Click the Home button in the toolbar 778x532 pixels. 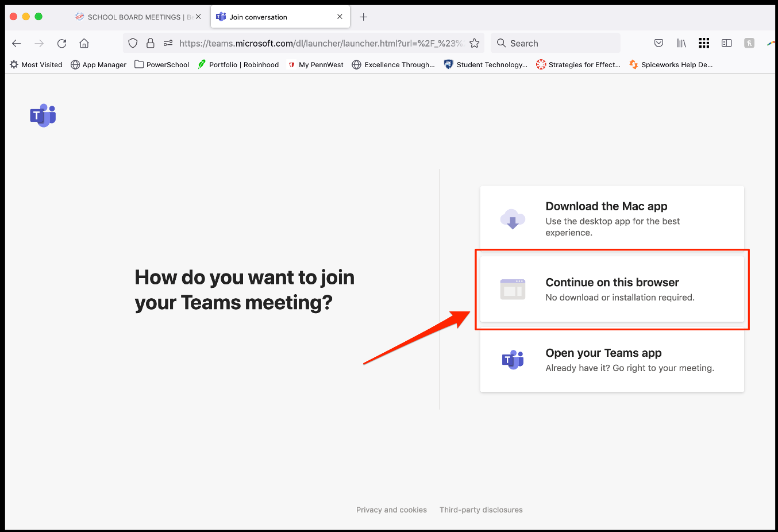coord(84,43)
